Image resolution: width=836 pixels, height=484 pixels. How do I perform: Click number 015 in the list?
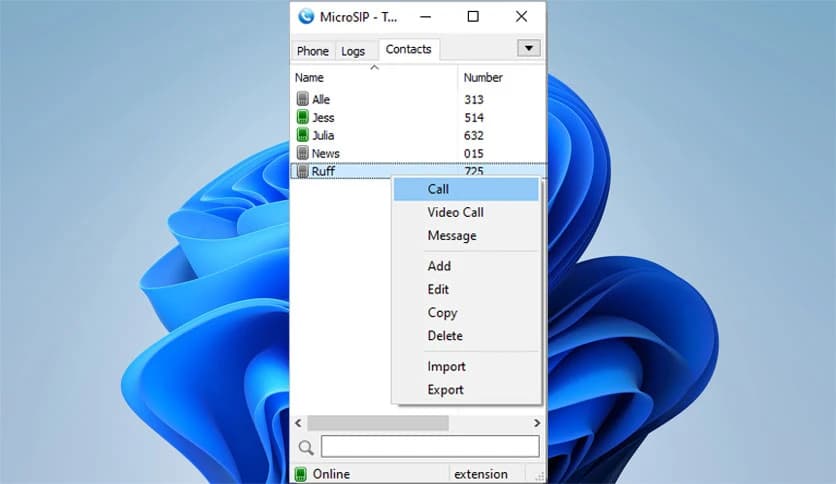[x=473, y=154]
